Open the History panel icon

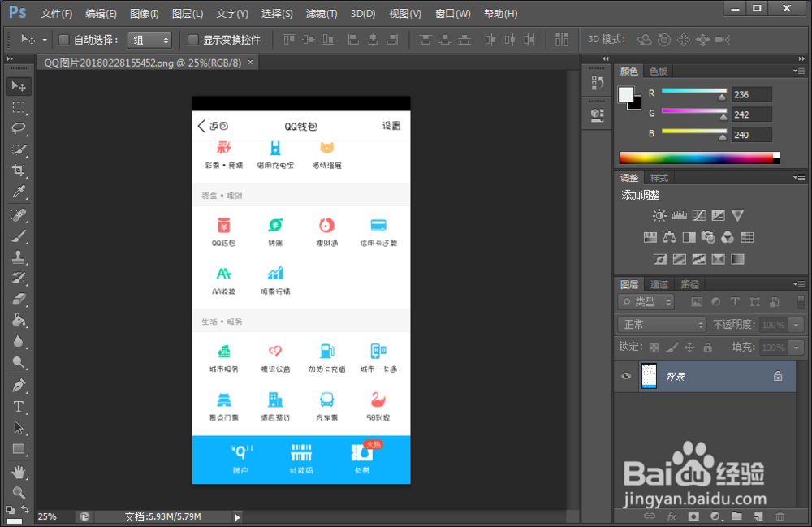click(x=597, y=83)
